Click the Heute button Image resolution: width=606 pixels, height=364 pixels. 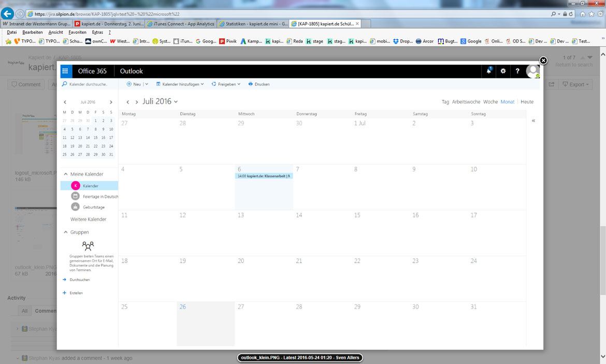527,102
